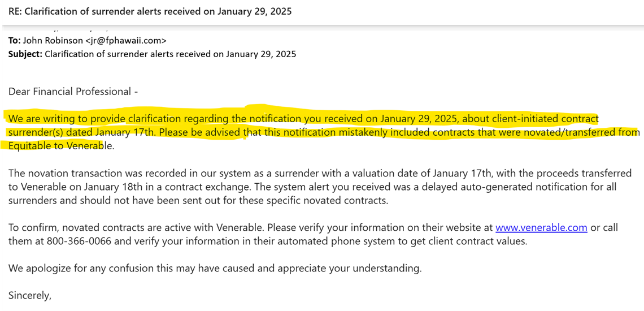Click the bold "To:" field label
Image resolution: width=644 pixels, height=311 pixels.
[x=14, y=40]
